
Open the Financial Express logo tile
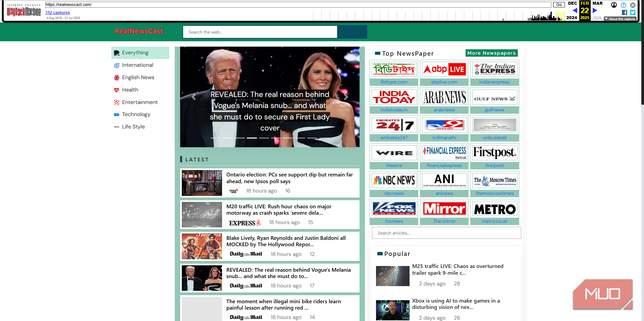444,153
